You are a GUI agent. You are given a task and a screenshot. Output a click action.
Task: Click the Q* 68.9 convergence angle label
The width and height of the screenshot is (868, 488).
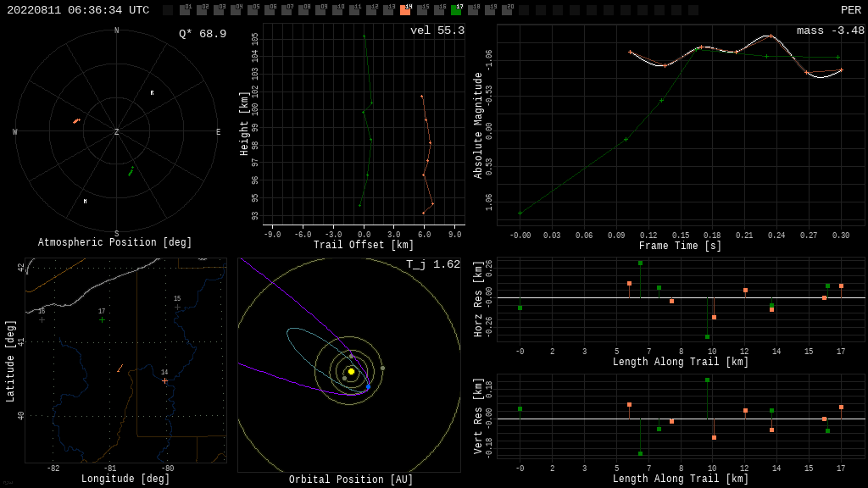pyautogui.click(x=202, y=35)
